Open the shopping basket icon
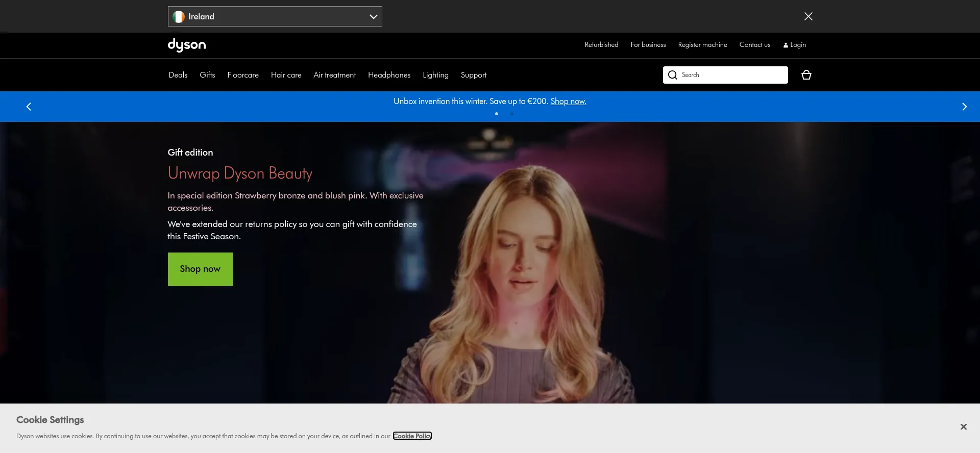Viewport: 980px width, 453px height. 806,75
